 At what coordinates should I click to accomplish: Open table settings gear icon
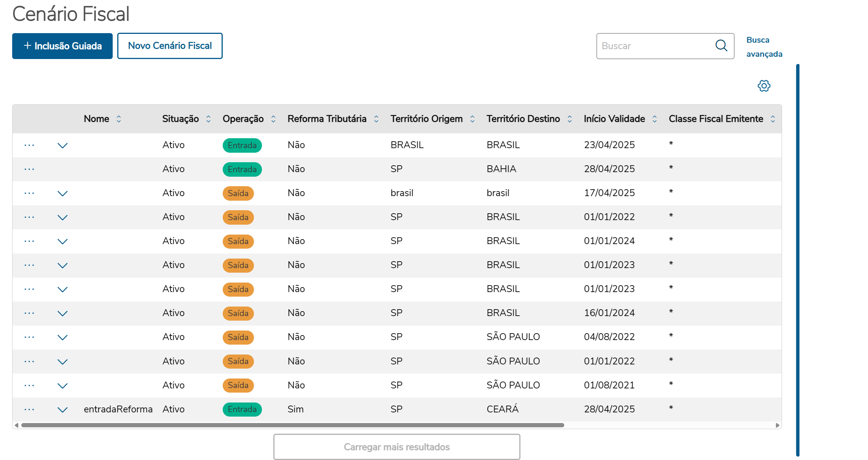pos(764,86)
